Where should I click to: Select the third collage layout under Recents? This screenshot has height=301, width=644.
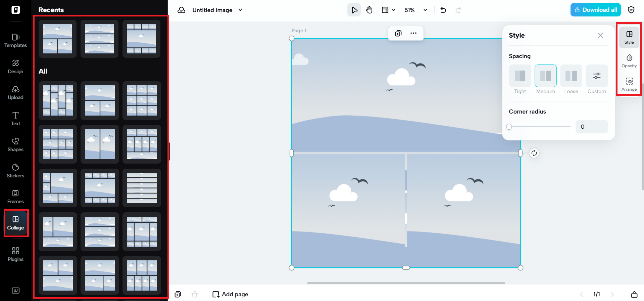click(142, 39)
